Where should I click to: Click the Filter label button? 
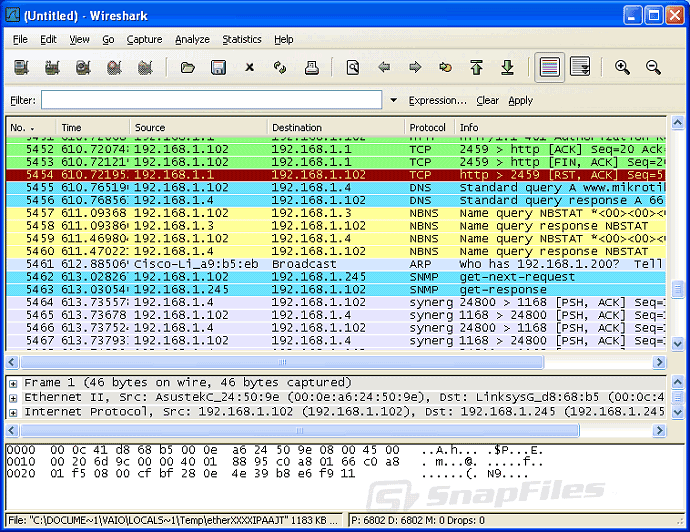23,100
